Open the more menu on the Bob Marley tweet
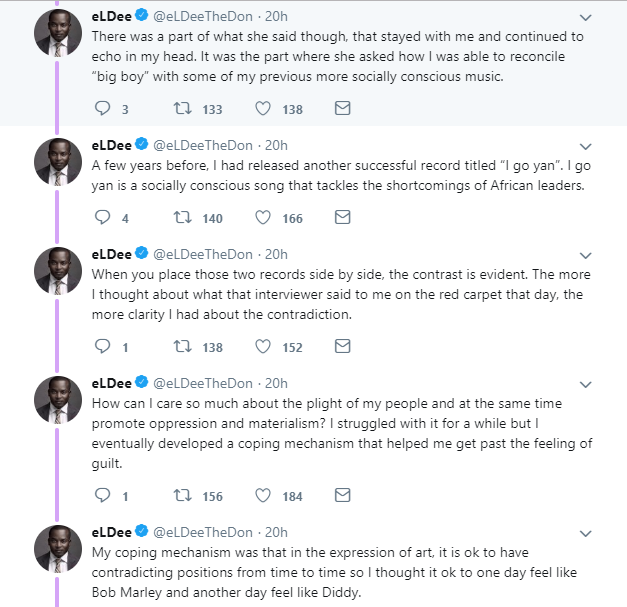Viewport: 627px width, 607px height. [x=586, y=532]
